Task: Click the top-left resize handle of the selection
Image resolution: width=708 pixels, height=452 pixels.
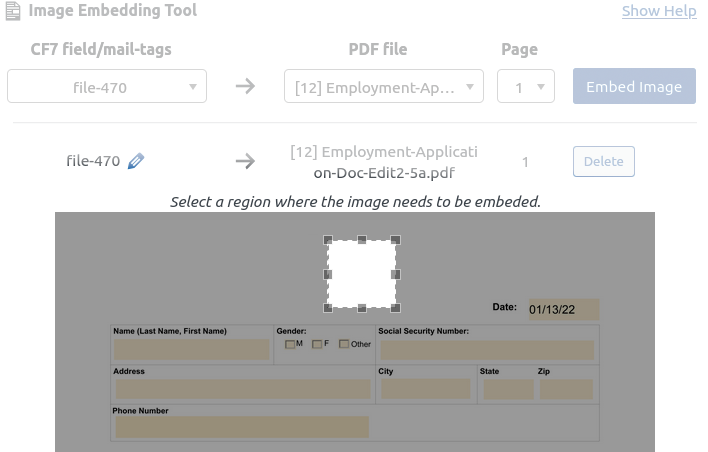Action: pyautogui.click(x=328, y=240)
